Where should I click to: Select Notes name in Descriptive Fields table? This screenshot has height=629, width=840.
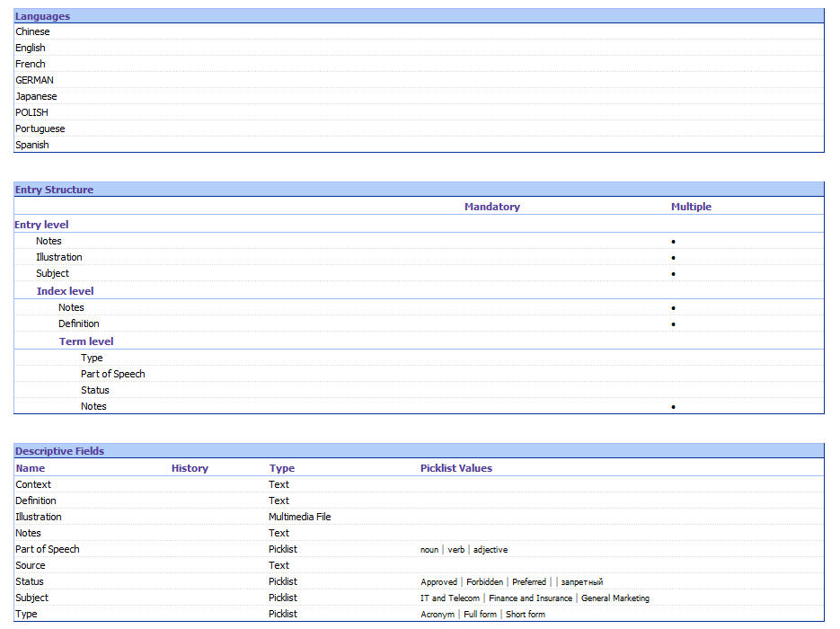pyautogui.click(x=29, y=533)
